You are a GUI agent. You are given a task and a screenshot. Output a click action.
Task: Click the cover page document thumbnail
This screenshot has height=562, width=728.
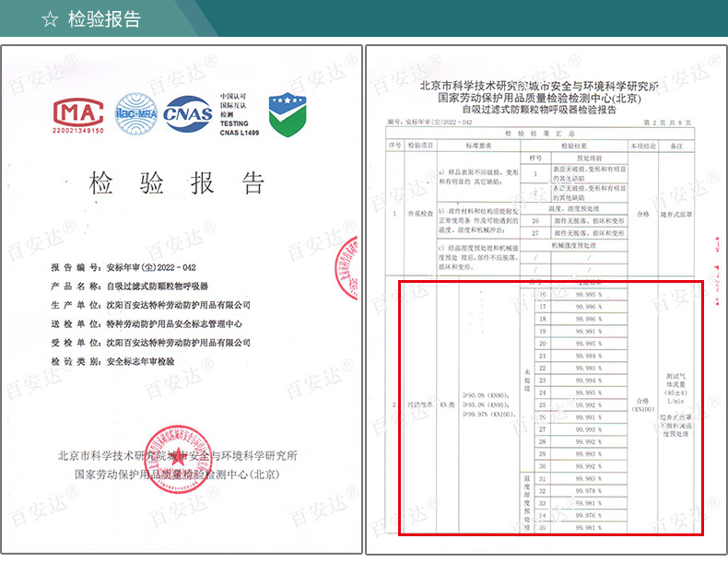click(x=181, y=299)
